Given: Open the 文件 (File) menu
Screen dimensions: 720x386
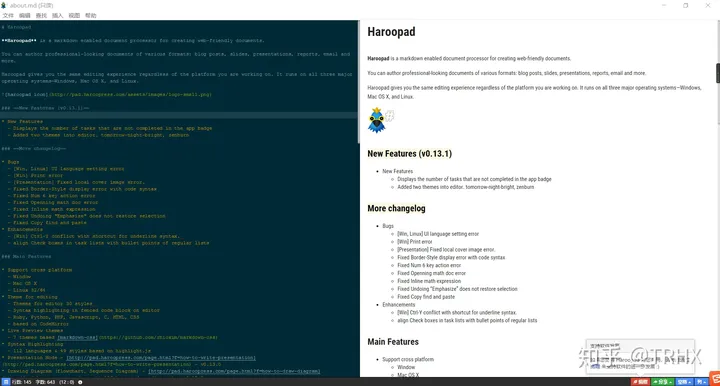Looking at the screenshot, I should point(8,16).
